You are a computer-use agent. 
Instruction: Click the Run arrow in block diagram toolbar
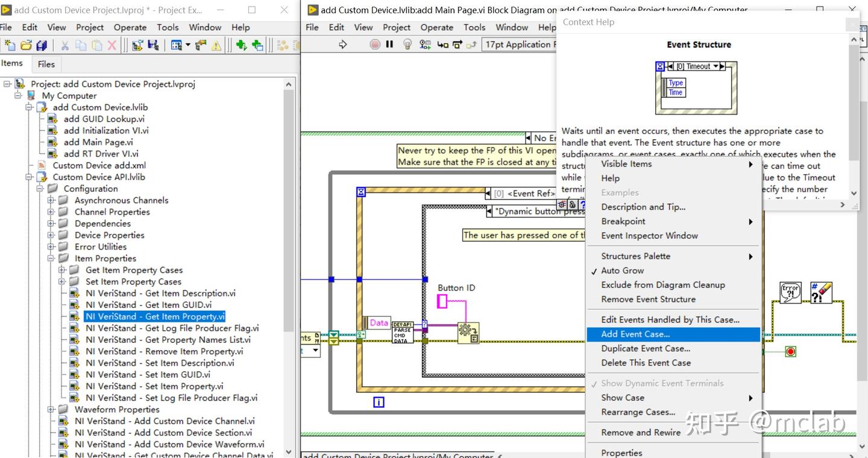[343, 44]
